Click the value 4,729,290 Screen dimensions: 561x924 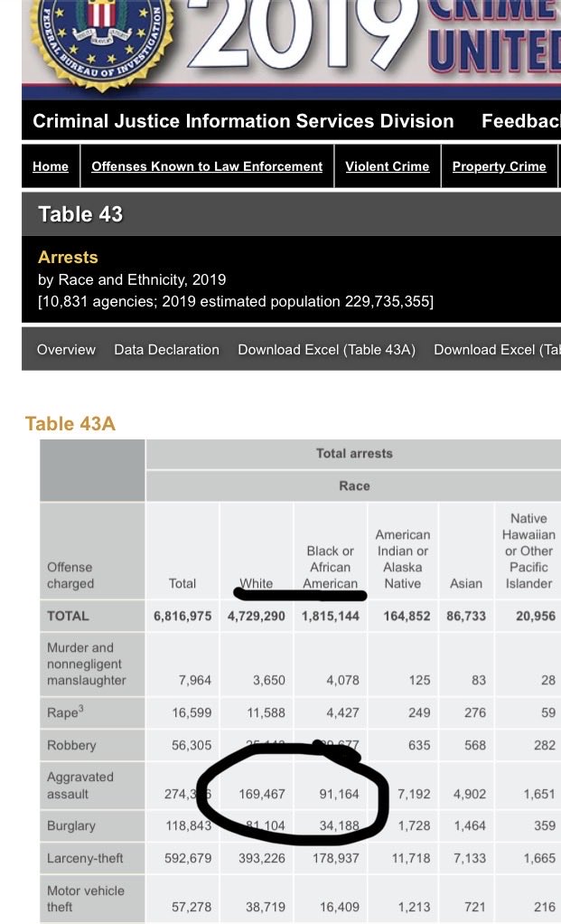point(256,616)
